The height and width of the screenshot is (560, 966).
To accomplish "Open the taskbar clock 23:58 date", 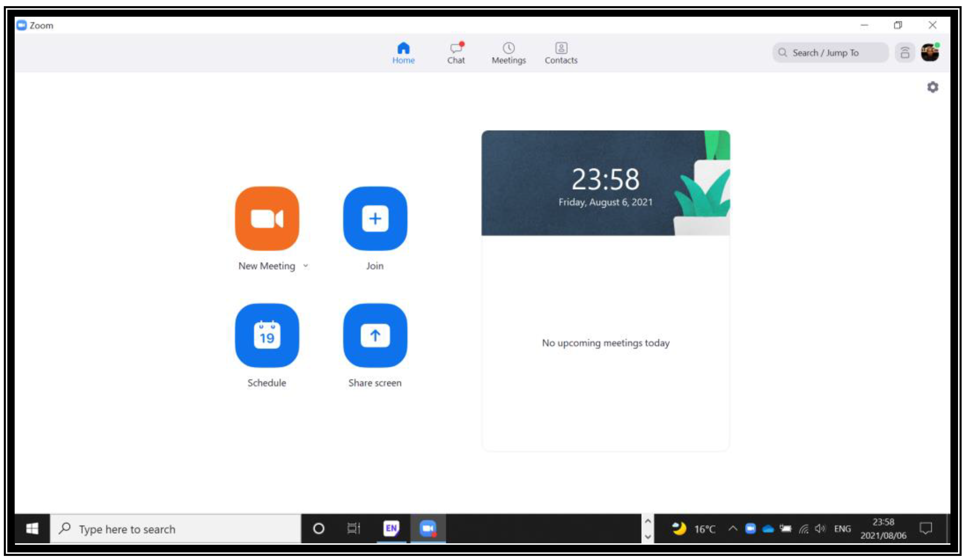I will tap(883, 529).
